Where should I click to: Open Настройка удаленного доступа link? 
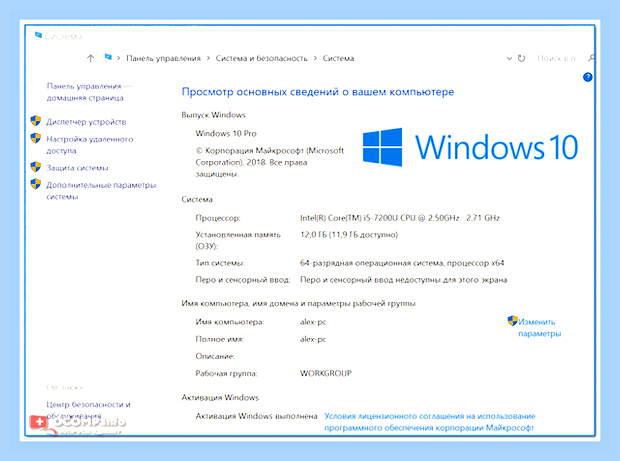pyautogui.click(x=90, y=145)
